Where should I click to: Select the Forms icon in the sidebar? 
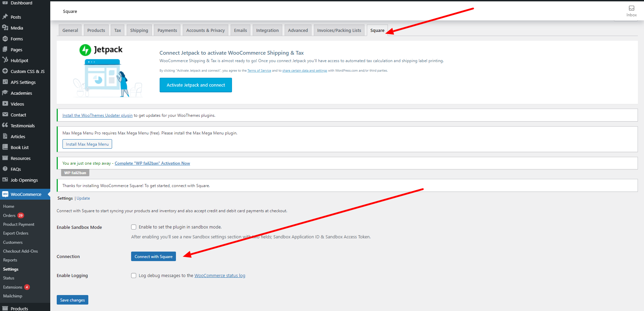[5, 38]
